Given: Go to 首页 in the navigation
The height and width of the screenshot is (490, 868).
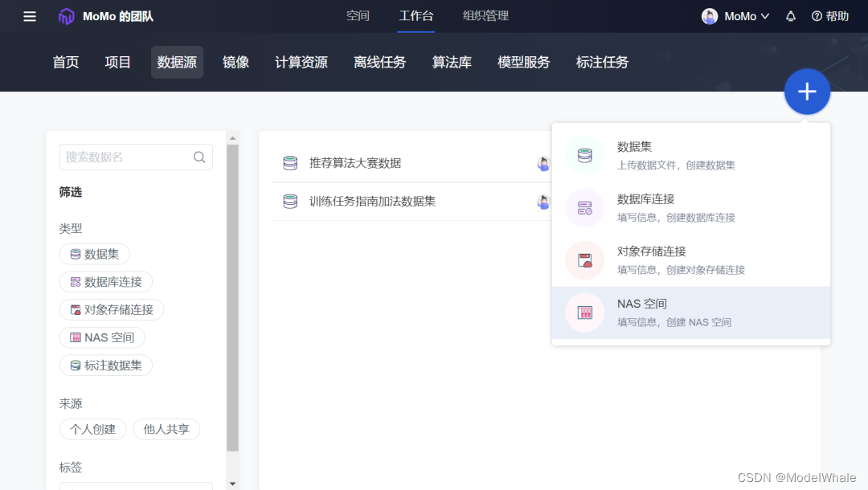Looking at the screenshot, I should [x=66, y=63].
